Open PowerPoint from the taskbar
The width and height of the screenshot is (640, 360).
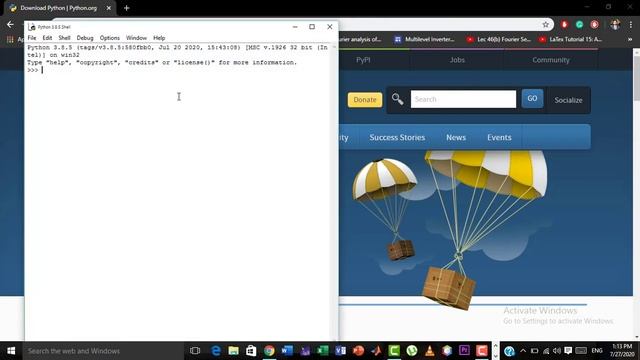[358, 351]
